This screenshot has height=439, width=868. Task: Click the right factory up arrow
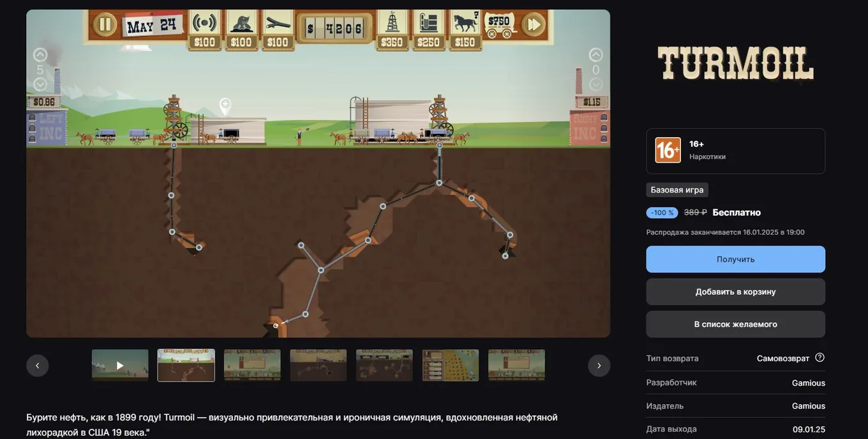point(596,55)
